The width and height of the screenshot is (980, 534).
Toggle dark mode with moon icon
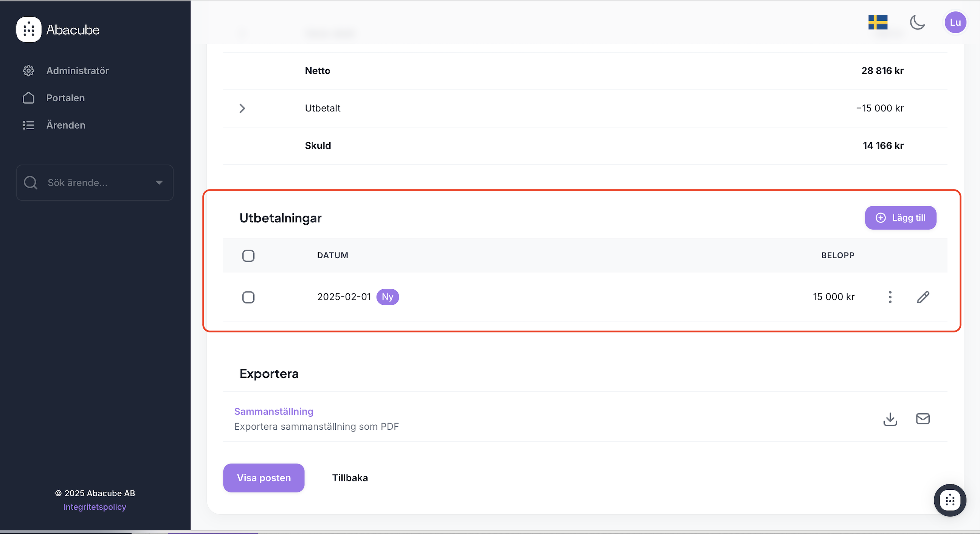click(x=917, y=22)
